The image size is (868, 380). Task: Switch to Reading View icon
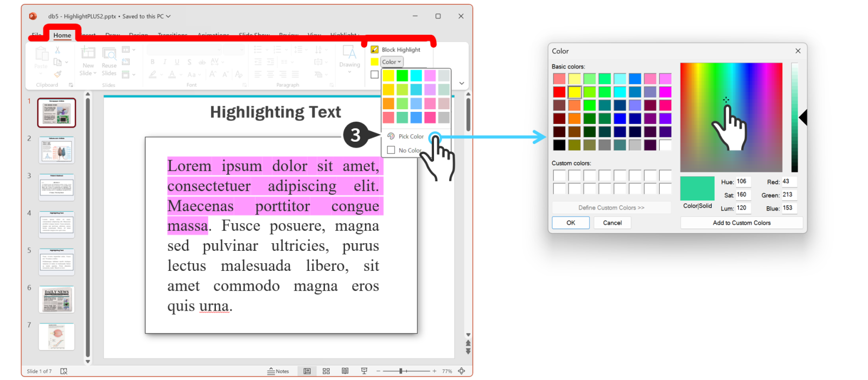(x=345, y=371)
